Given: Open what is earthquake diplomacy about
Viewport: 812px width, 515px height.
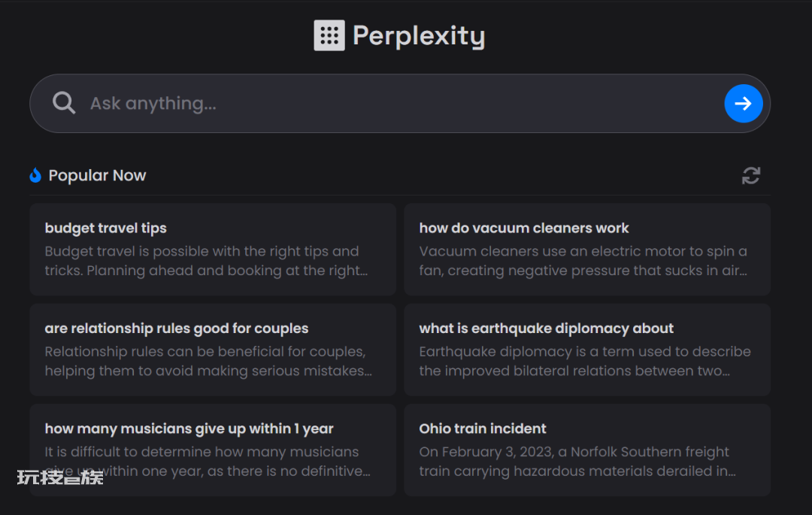Looking at the screenshot, I should [587, 350].
